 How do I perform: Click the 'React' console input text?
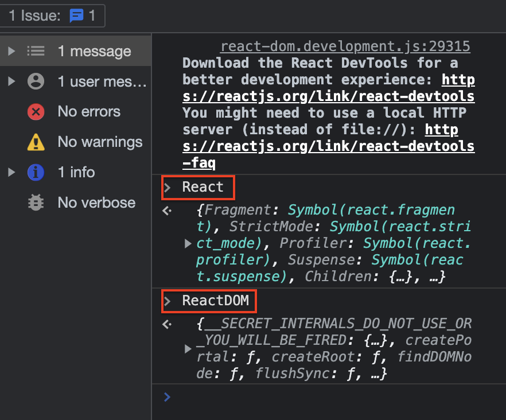pyautogui.click(x=203, y=187)
